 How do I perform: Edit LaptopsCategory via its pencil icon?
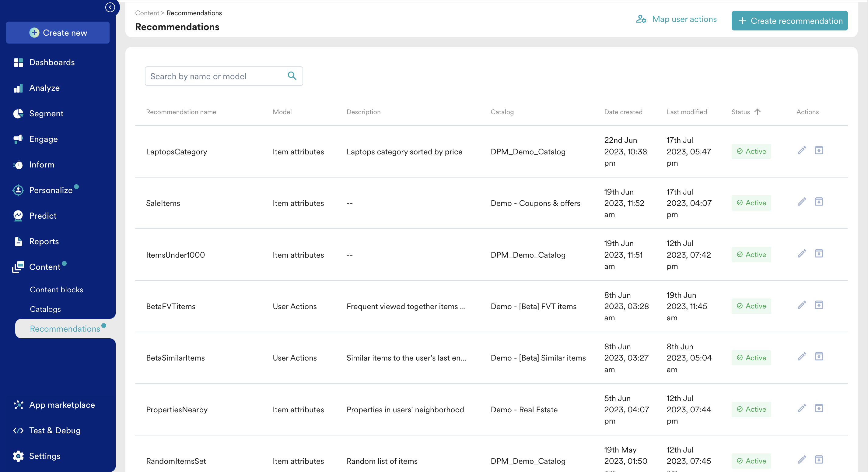tap(802, 150)
